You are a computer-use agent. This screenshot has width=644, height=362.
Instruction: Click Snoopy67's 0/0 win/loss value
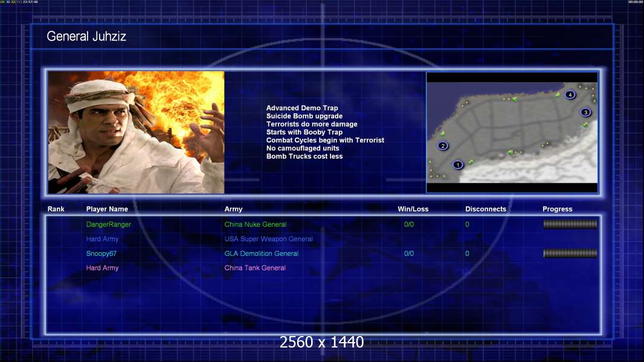[408, 253]
